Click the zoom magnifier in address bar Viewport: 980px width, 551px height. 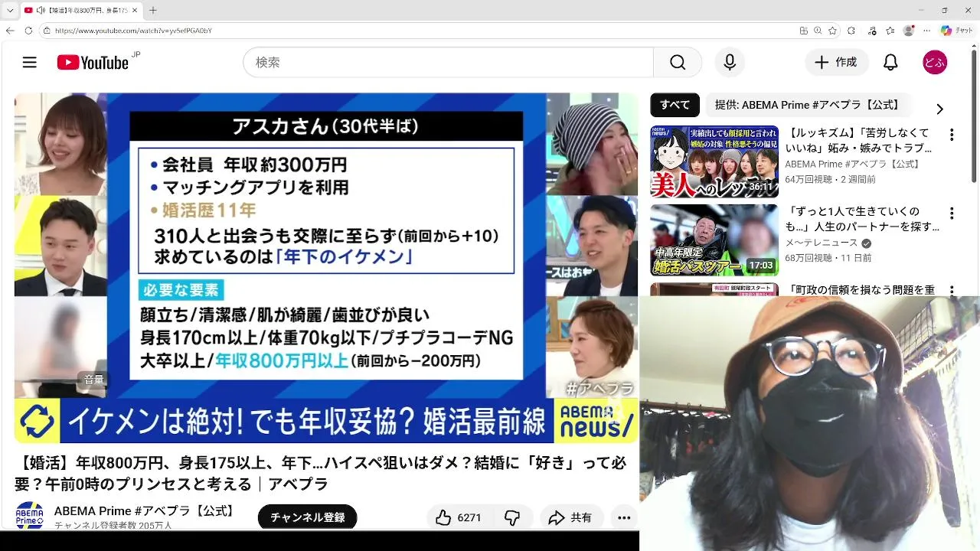pos(818,31)
